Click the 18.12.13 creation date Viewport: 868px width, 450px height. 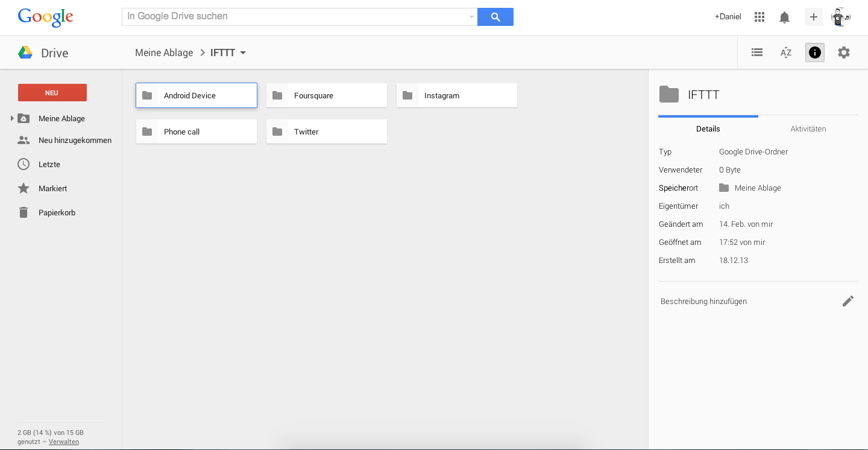point(734,260)
